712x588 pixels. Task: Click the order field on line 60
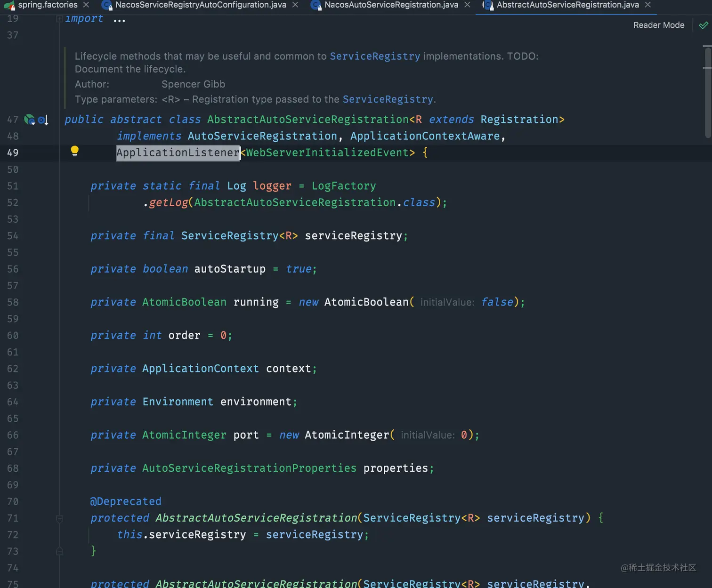pyautogui.click(x=184, y=335)
